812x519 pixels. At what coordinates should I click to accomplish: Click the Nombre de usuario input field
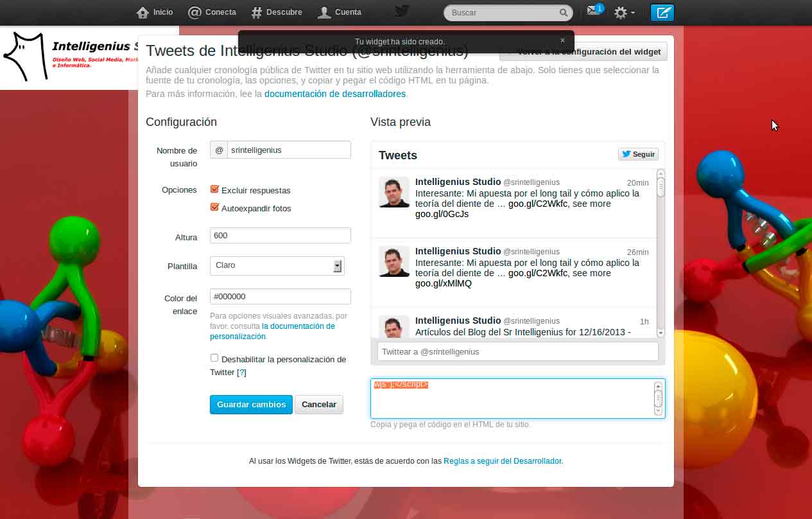pyautogui.click(x=289, y=150)
